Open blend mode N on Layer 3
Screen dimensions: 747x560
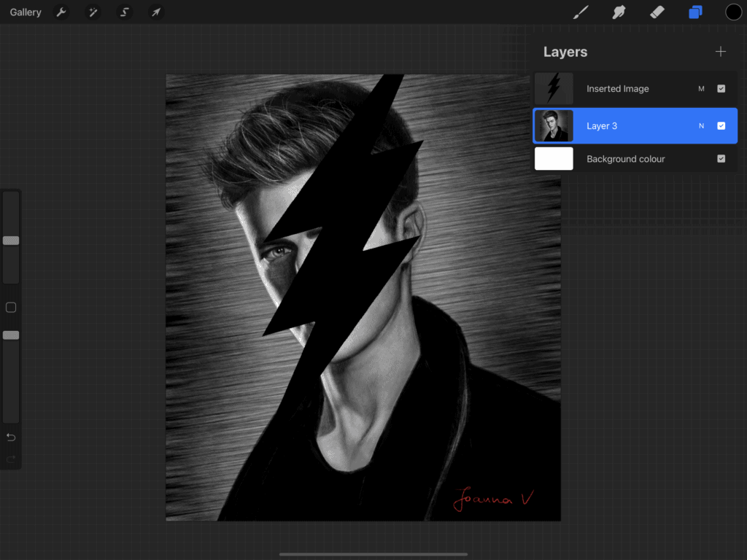(x=701, y=126)
